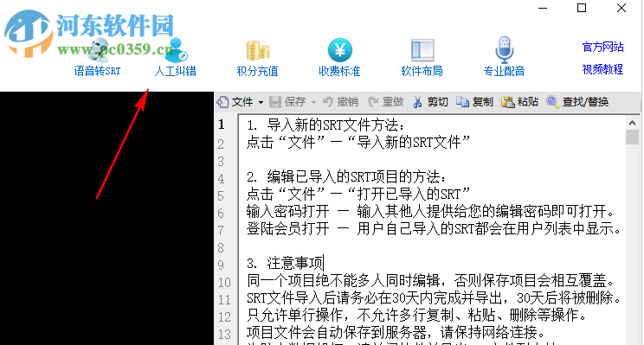This screenshot has height=345, width=644.
Task: Click the 剪切 cut scissors button
Action: point(430,102)
